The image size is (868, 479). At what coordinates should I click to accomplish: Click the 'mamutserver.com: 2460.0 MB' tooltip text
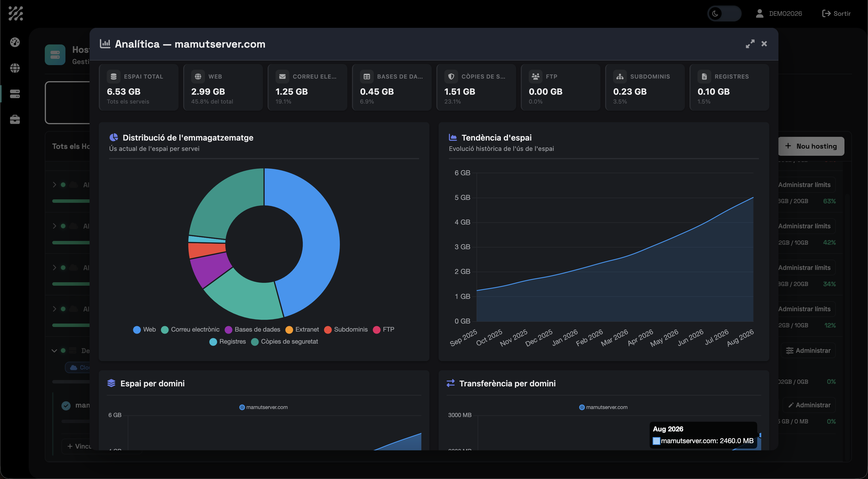(707, 441)
